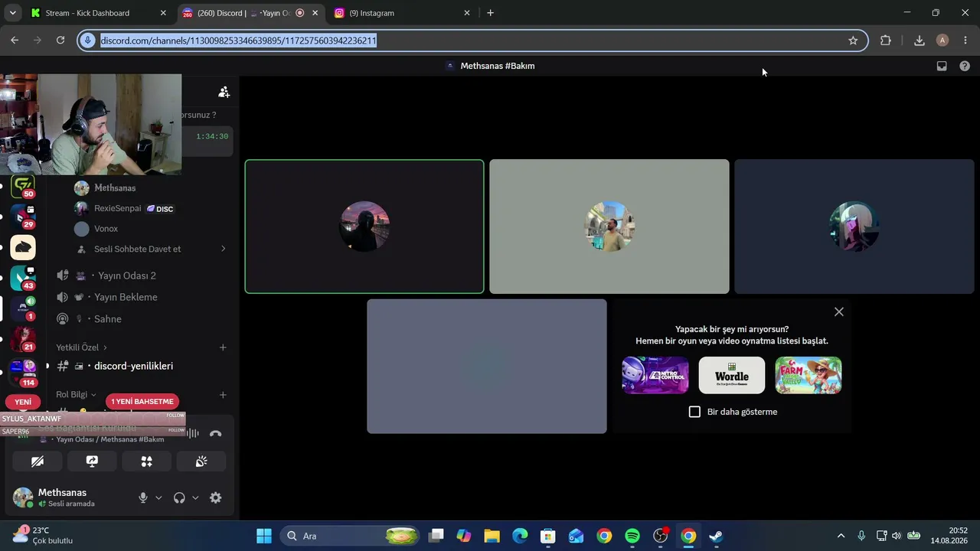Focus the first participant video tile
Screen dimensions: 980x551
pyautogui.click(x=364, y=227)
